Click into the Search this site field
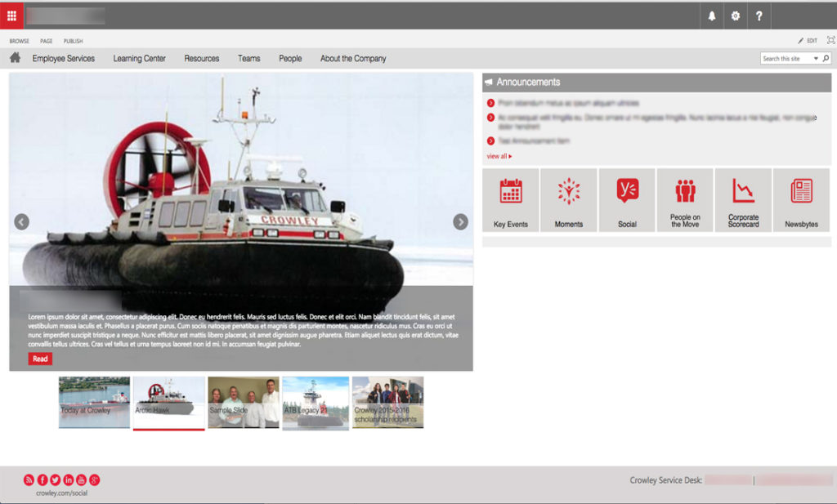This screenshot has height=504, width=837. point(786,59)
